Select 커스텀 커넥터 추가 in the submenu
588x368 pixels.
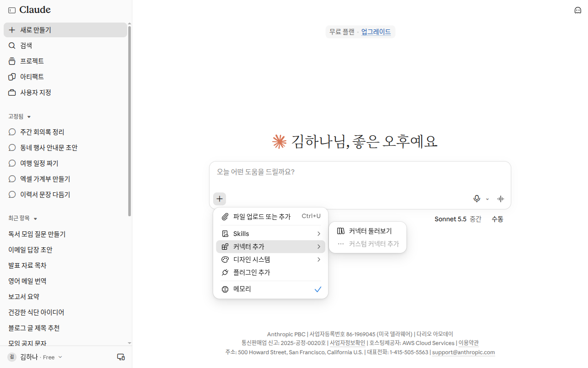[x=367, y=244]
